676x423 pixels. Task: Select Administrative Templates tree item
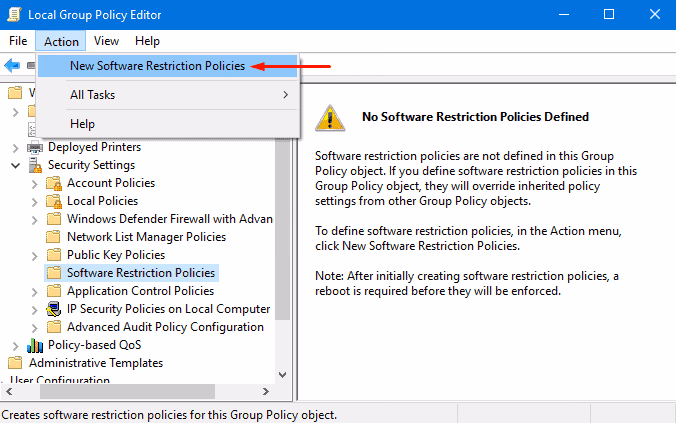click(96, 363)
